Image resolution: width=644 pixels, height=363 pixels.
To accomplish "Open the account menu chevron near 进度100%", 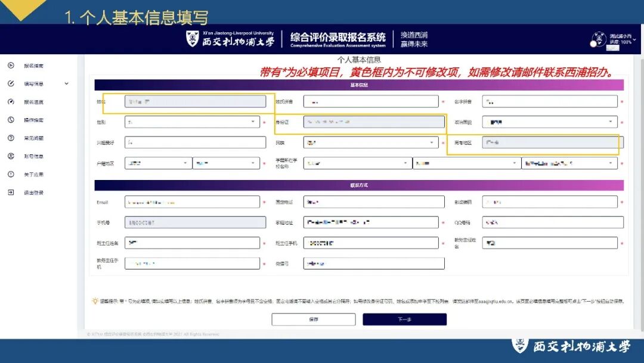I will point(636,39).
